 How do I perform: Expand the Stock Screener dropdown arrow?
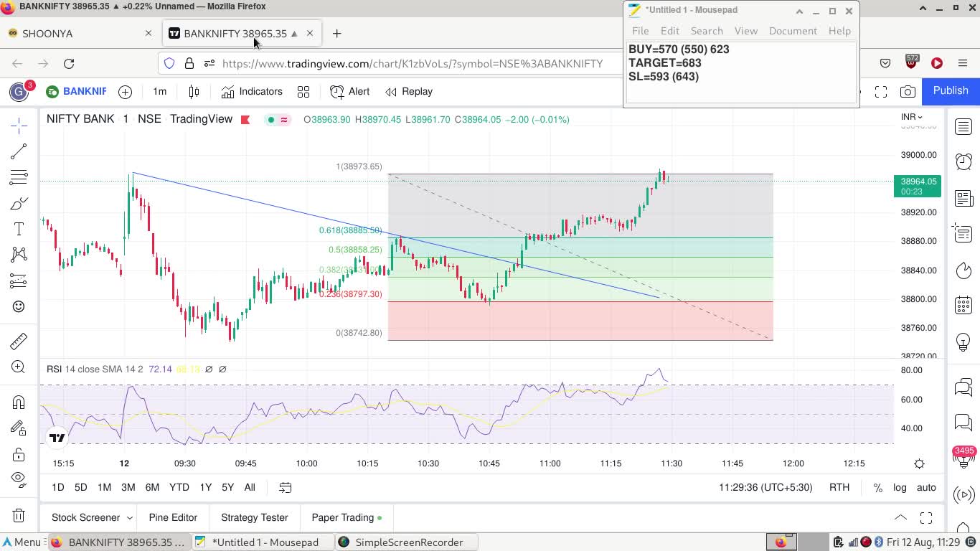130,517
